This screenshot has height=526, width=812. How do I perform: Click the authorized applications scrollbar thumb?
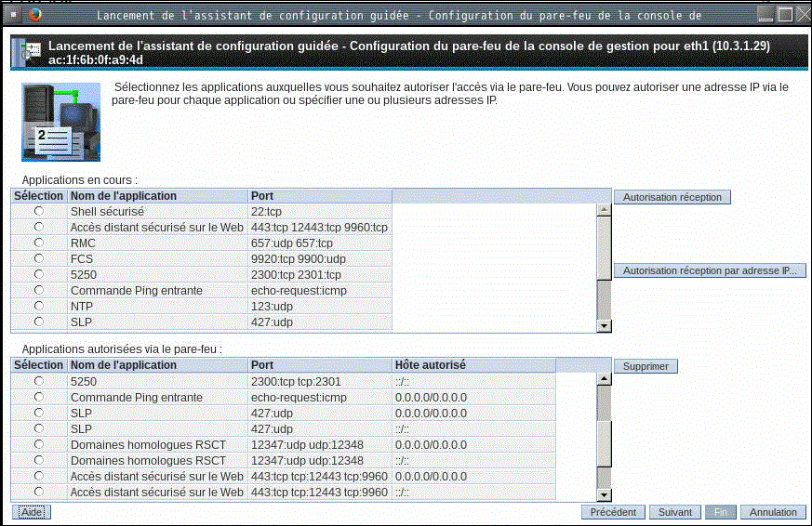(x=604, y=444)
